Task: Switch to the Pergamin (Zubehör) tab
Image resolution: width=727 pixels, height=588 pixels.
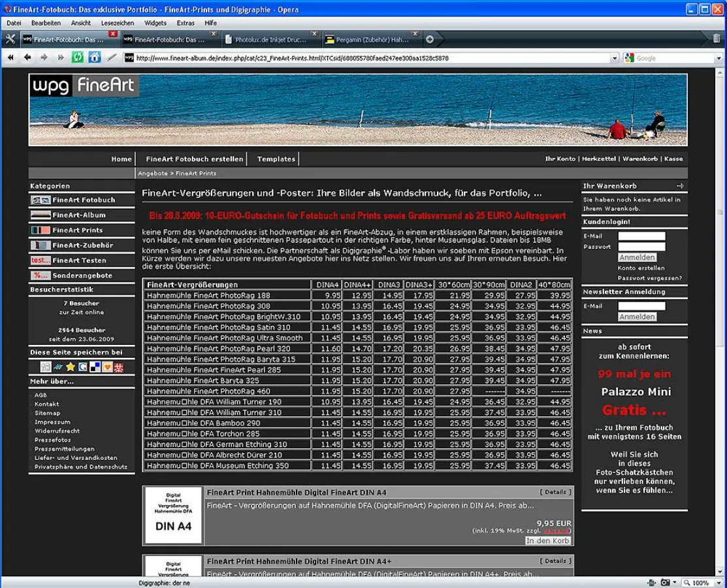Action: pos(371,39)
